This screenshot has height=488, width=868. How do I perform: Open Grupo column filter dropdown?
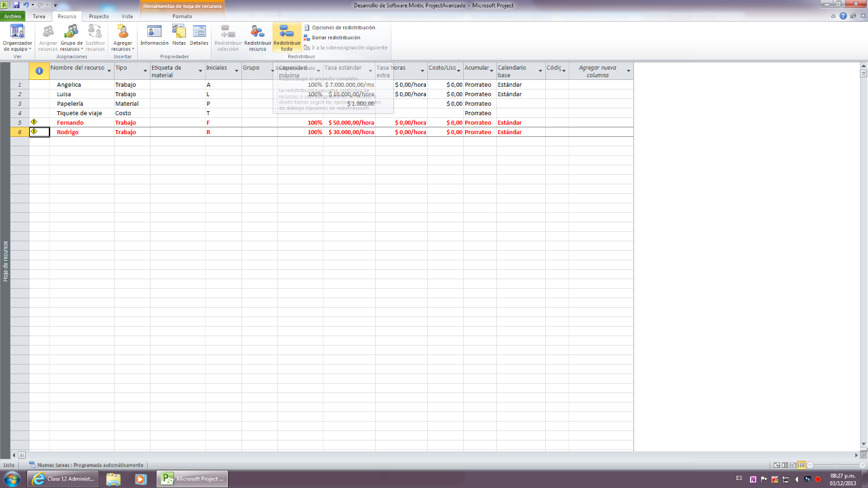click(x=273, y=71)
